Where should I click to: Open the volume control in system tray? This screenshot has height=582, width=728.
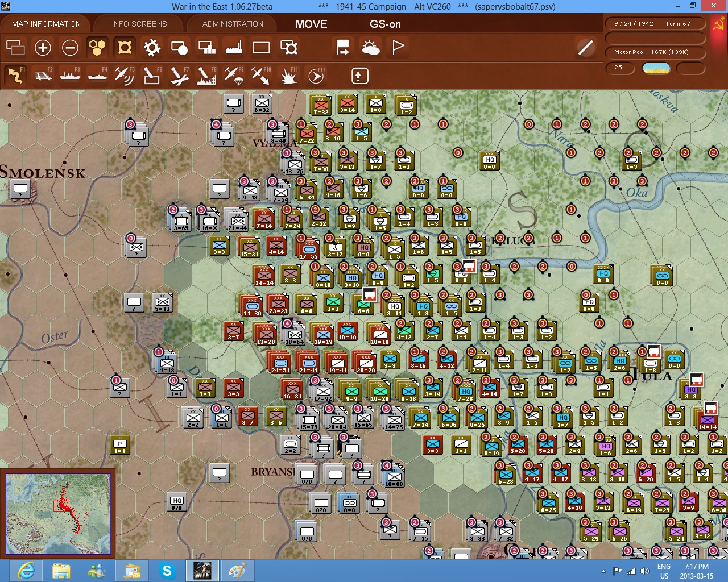pos(645,571)
